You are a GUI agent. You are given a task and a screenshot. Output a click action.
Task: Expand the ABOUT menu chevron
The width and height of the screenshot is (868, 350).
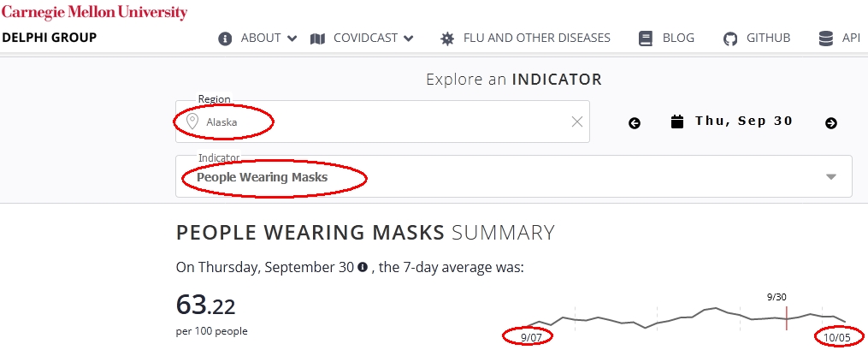click(x=292, y=39)
